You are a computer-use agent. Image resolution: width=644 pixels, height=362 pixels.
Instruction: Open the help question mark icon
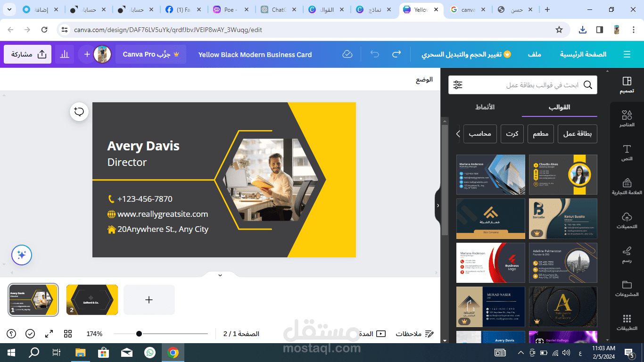pyautogui.click(x=11, y=334)
